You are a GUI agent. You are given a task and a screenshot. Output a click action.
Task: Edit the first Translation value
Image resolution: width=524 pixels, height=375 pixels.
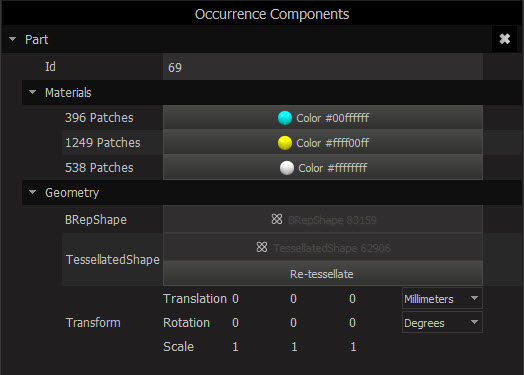(x=236, y=298)
